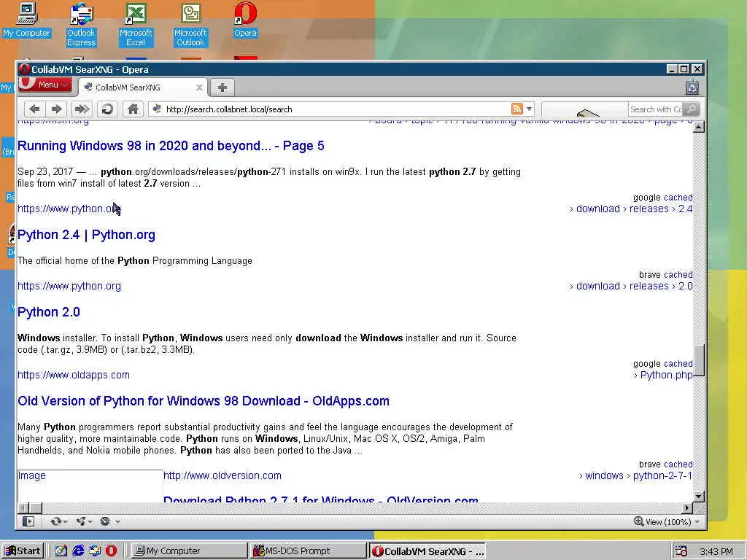Viewport: 747px width, 560px height.
Task: Open the closed tabs trash icon
Action: pos(692,87)
